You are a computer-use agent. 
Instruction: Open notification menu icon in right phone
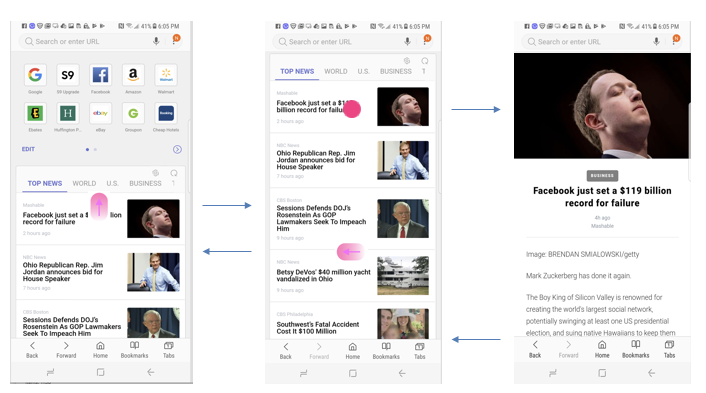pos(675,40)
